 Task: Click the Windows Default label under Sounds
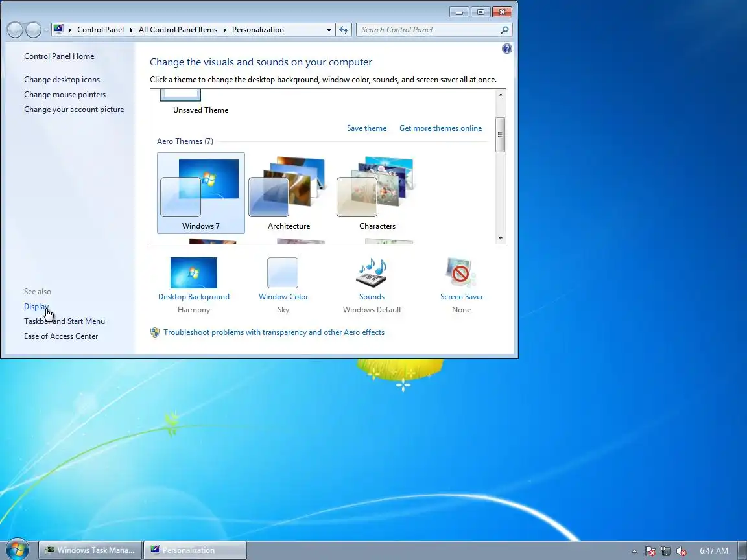pos(372,310)
